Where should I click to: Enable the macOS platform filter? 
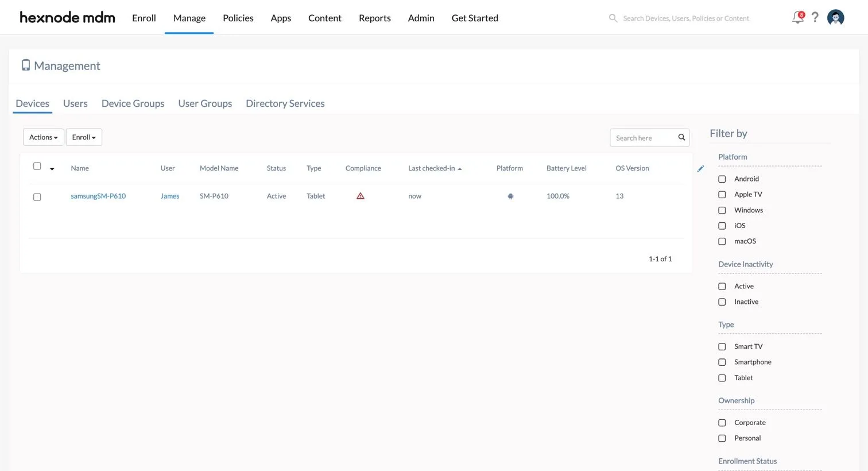click(722, 241)
